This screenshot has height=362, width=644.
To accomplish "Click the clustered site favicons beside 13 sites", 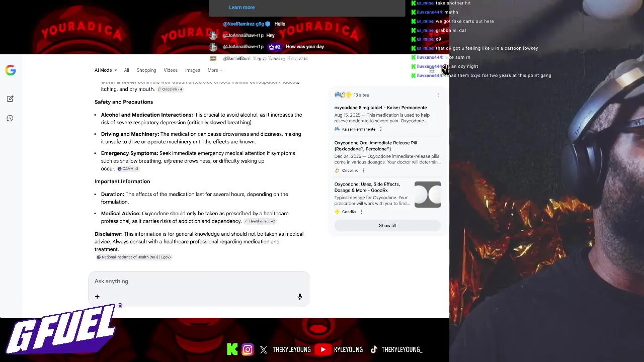I will point(343,95).
